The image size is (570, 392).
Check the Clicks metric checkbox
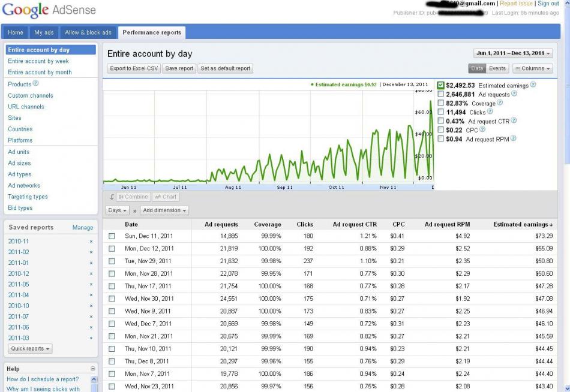point(440,111)
